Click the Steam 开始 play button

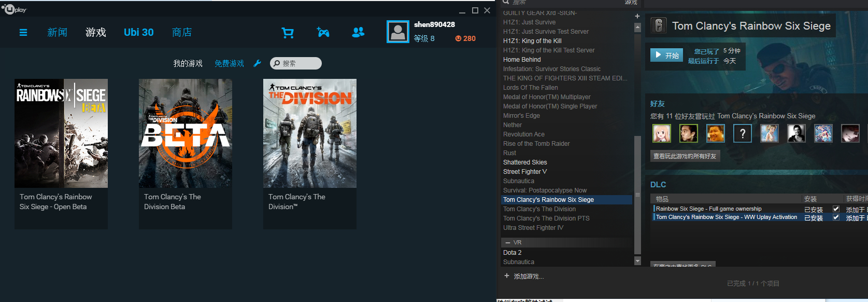667,55
